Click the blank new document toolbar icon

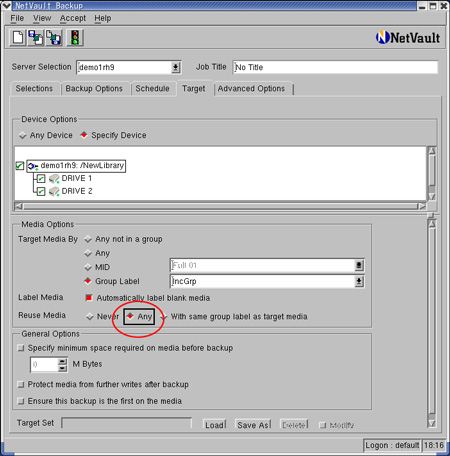(18, 38)
